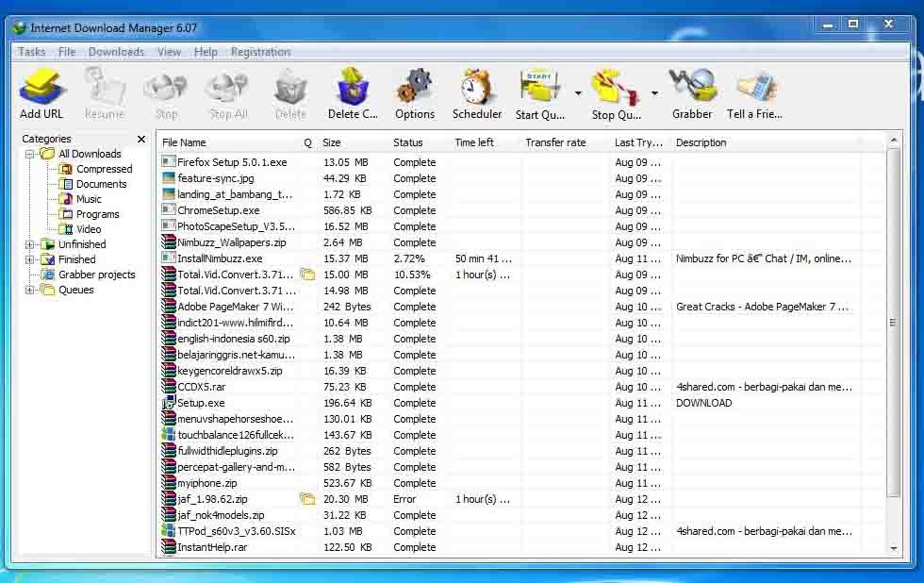This screenshot has width=924, height=583.
Task: Click the vertical scrollbar thumb
Action: point(894,322)
